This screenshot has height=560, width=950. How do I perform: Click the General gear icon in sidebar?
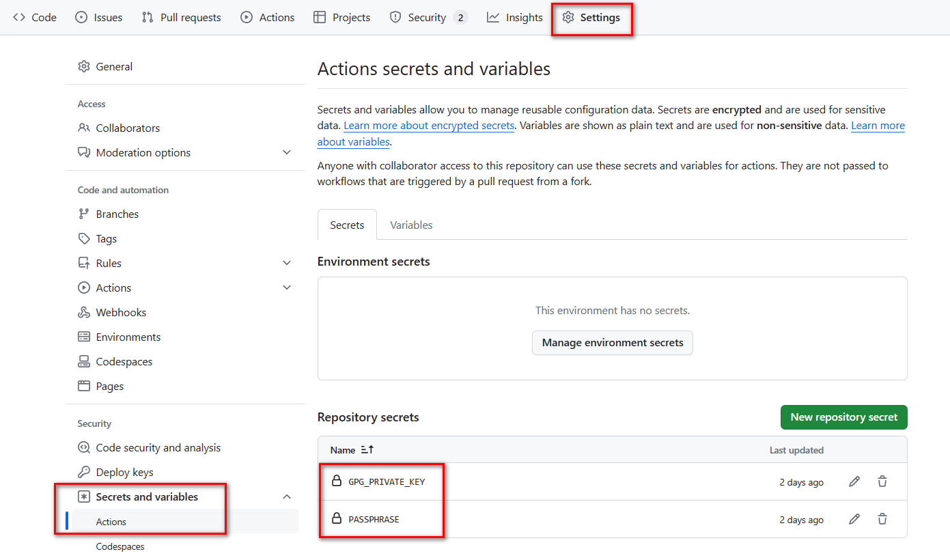coord(84,66)
